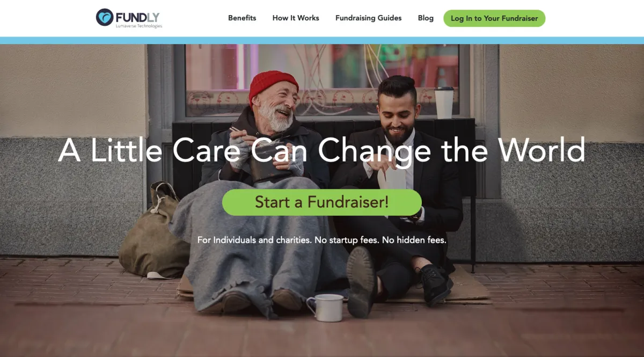The height and width of the screenshot is (357, 644).
Task: Click Log In to Your Fundraiser button
Action: click(x=494, y=18)
